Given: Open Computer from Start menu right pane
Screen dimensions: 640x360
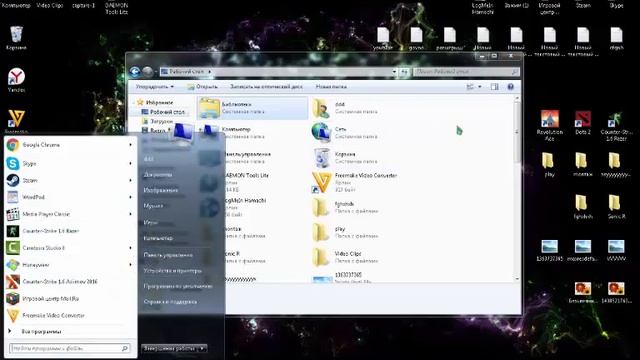Looking at the screenshot, I should click(x=158, y=238).
